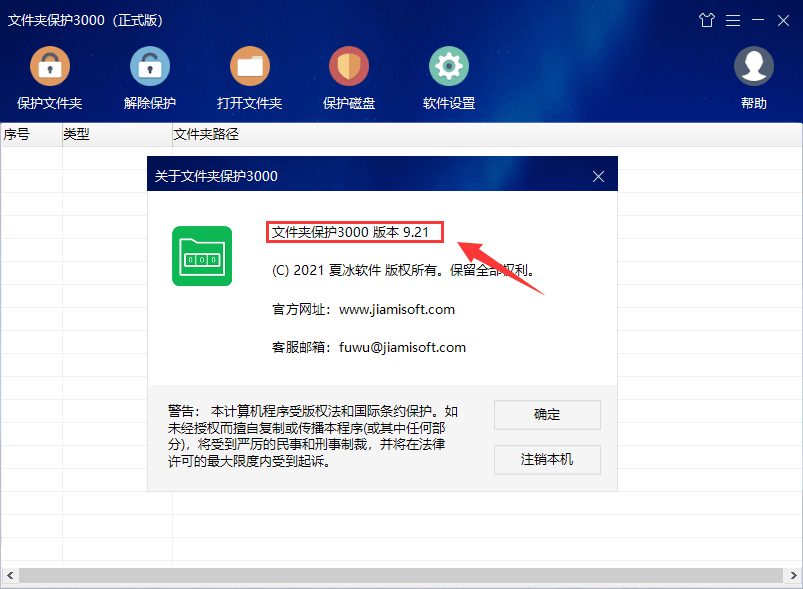Click website text www.jiamisoft.com
This screenshot has width=803, height=589.
(397, 309)
